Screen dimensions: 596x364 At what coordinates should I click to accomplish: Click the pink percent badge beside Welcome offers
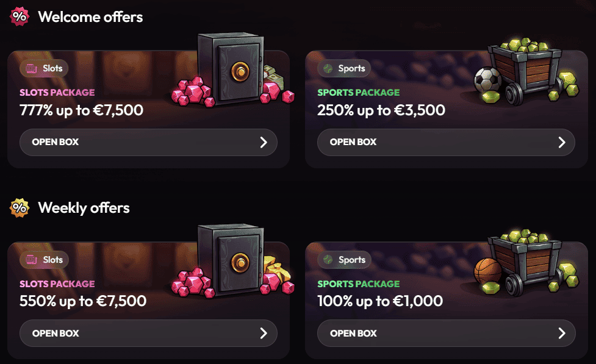click(x=18, y=16)
